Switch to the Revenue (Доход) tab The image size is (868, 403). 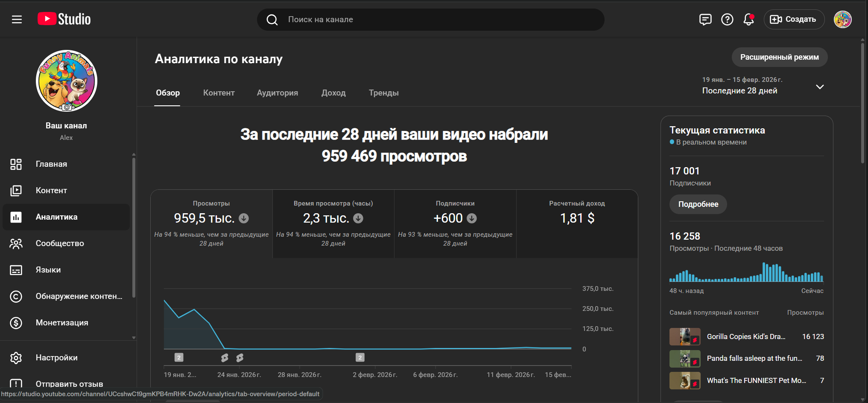(333, 93)
